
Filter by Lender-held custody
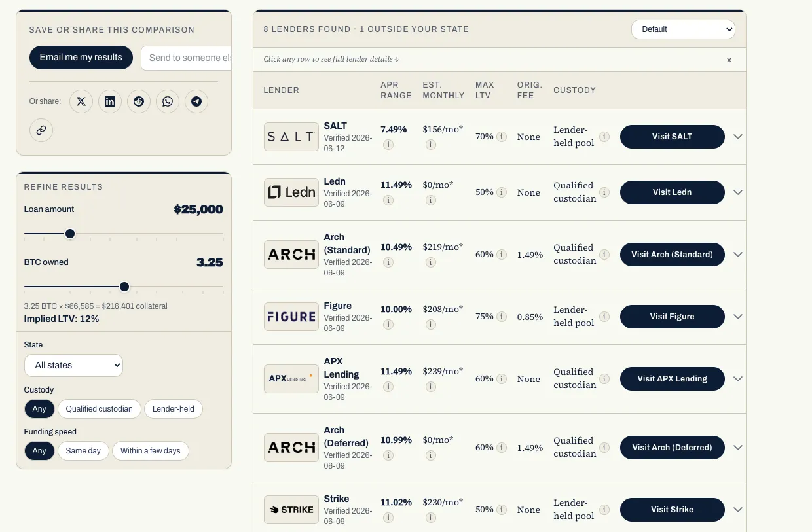(x=174, y=409)
